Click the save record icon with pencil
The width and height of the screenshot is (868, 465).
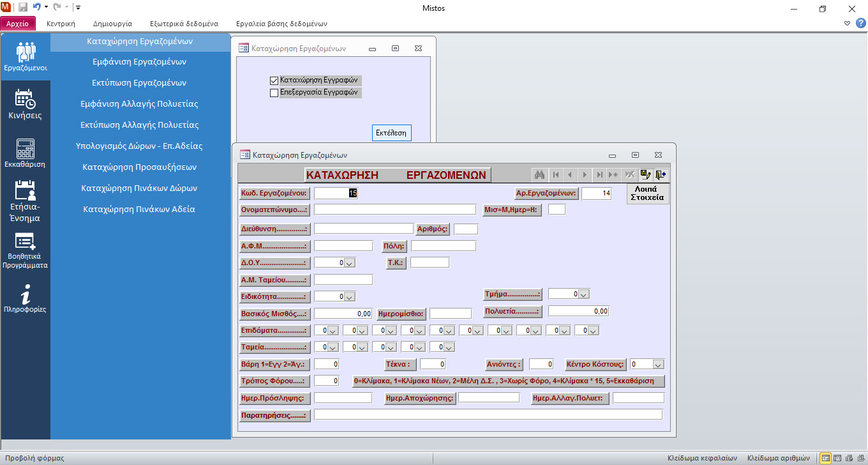[646, 174]
